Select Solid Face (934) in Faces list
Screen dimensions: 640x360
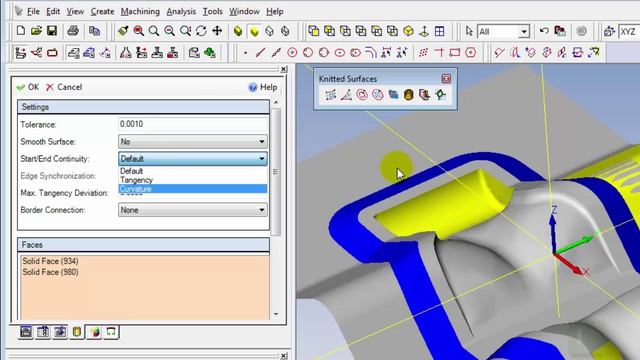(50, 261)
